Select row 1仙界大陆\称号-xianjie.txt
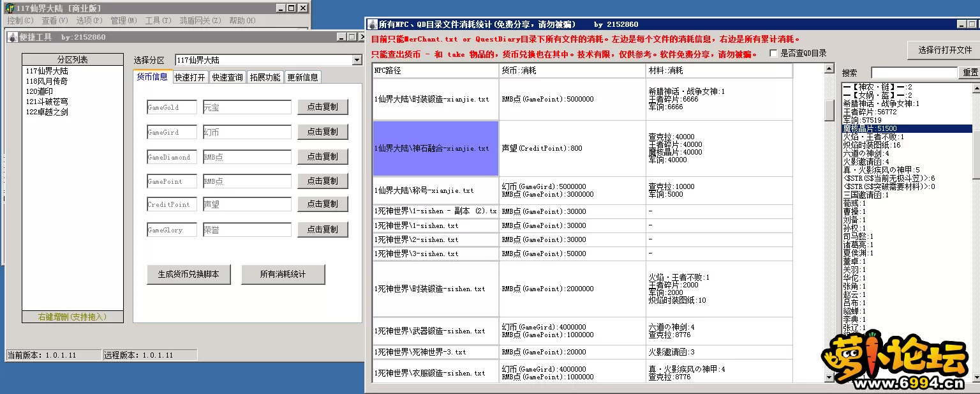The height and width of the screenshot is (394, 980). (435, 190)
